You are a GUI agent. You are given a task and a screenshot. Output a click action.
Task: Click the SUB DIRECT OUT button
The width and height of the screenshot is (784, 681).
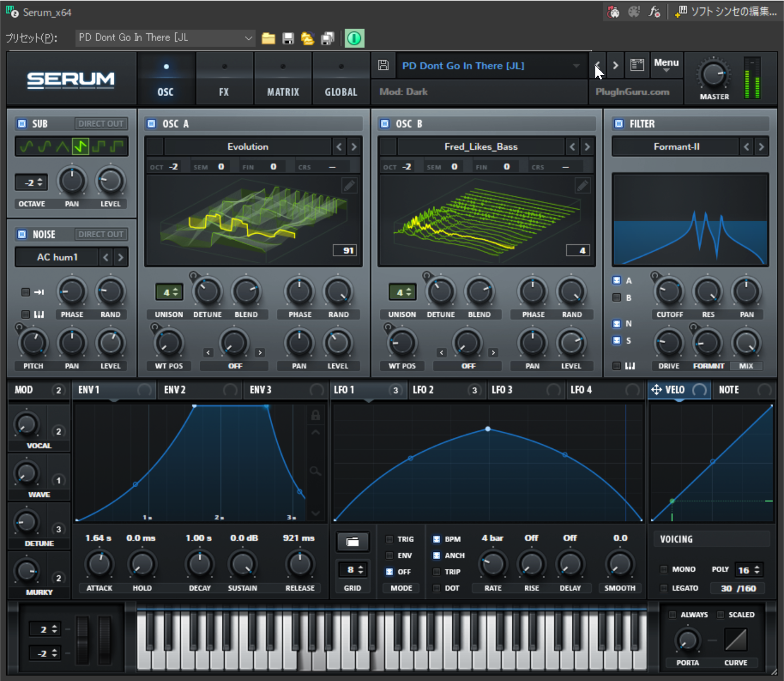101,124
